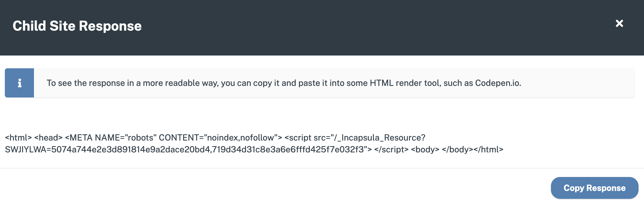This screenshot has height=204, width=644.
Task: Click META NAME="robots" in the response
Action: click(x=111, y=138)
